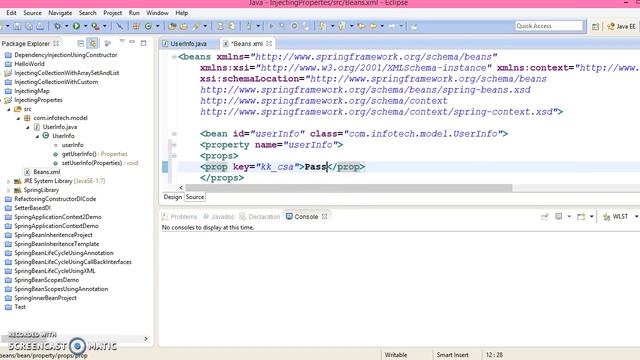Open the Navigate menu
640x360 pixels.
tap(60, 13)
